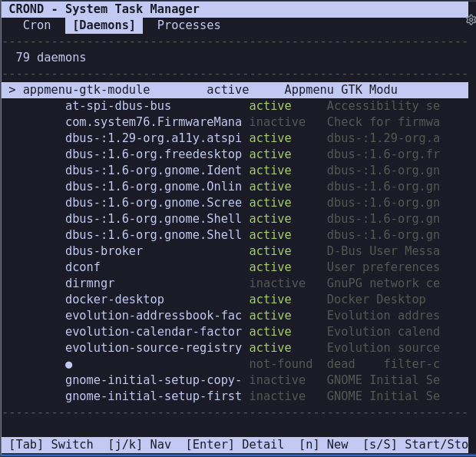
Task: Click the Check for firmwa description
Action: tap(383, 122)
